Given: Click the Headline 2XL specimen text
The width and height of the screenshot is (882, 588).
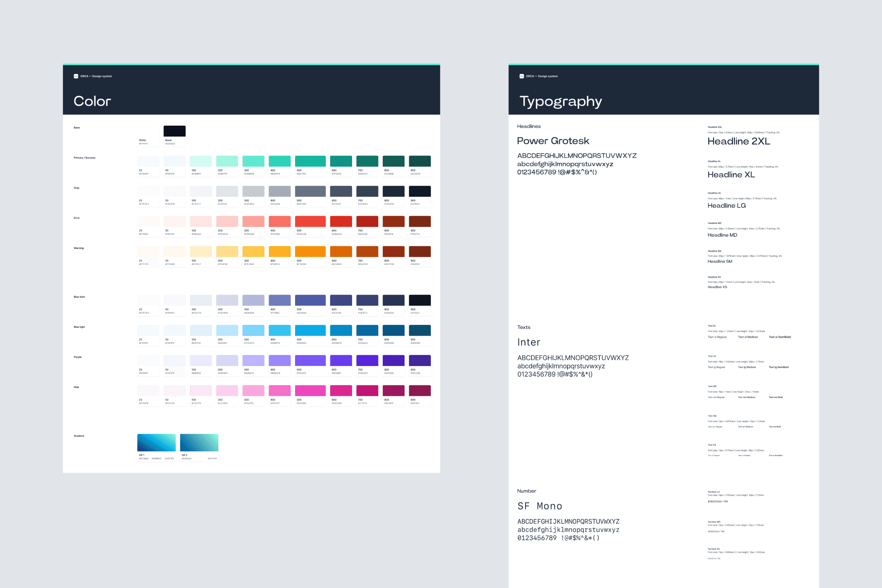Looking at the screenshot, I should click(x=738, y=141).
